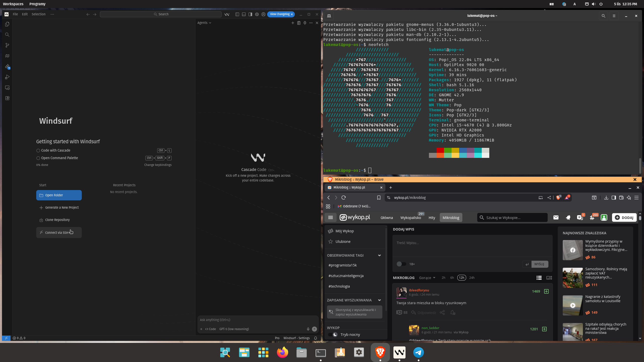Open Source Control in Windsurf sidebar
This screenshot has width=644, height=362.
[7, 45]
